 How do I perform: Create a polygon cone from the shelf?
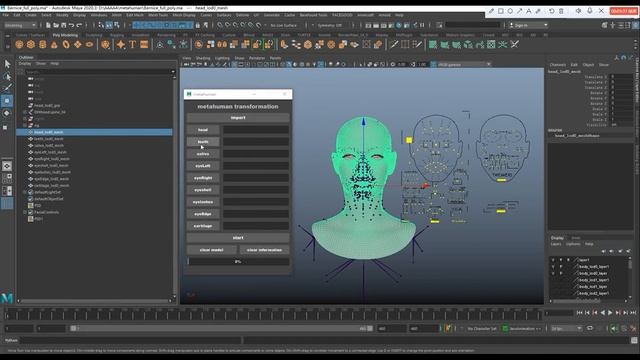tap(54, 44)
